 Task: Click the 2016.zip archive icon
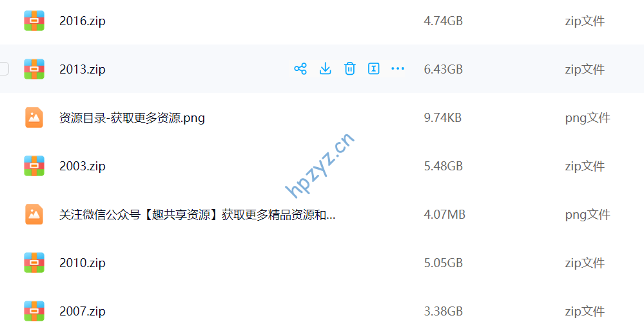(x=34, y=21)
